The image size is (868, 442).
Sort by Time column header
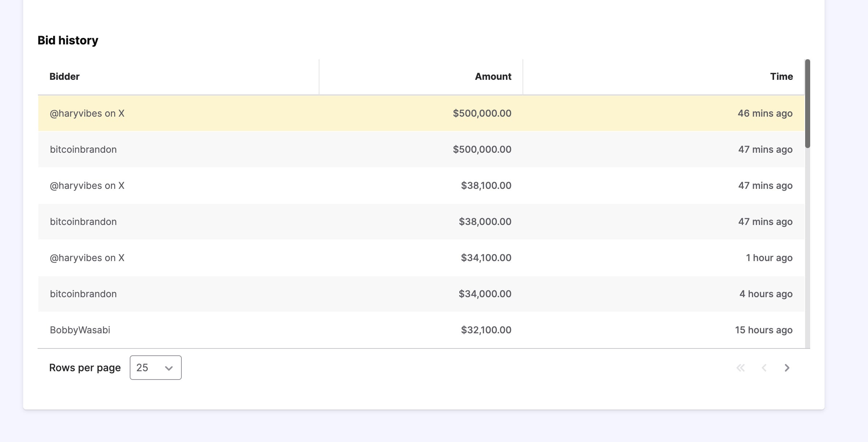click(x=781, y=77)
